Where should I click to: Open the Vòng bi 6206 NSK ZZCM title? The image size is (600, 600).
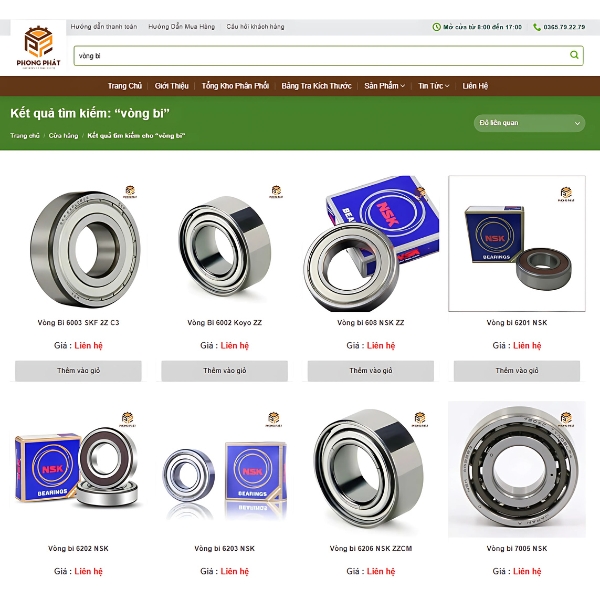(x=370, y=548)
